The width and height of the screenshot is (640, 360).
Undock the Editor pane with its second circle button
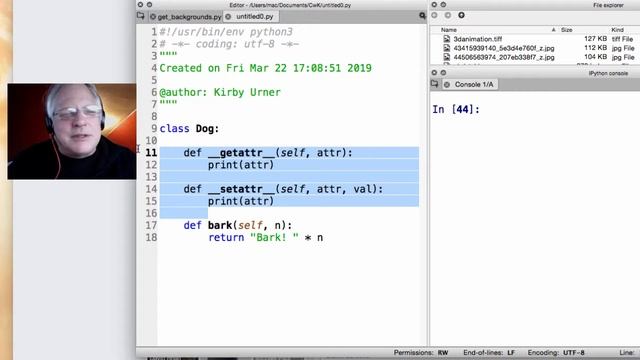(149, 5)
